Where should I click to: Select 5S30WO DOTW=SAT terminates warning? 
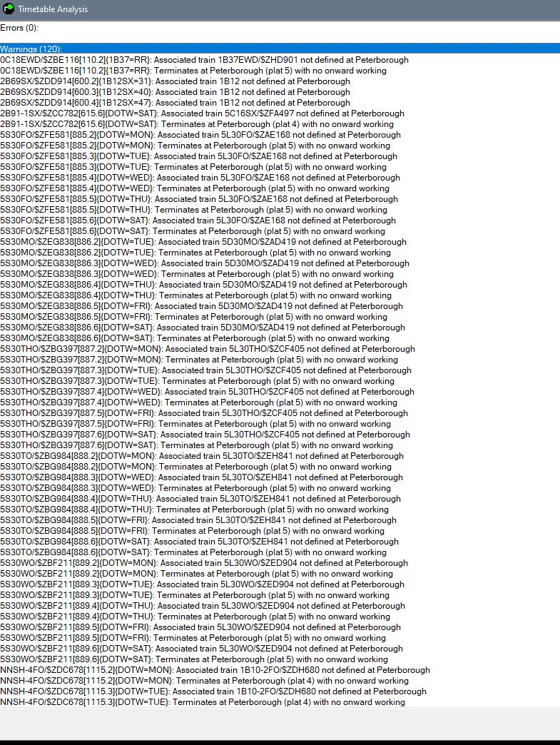pos(194,659)
